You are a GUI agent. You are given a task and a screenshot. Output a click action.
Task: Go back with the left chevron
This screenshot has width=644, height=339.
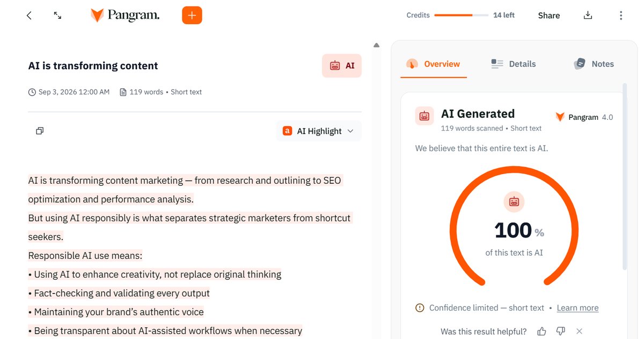29,16
